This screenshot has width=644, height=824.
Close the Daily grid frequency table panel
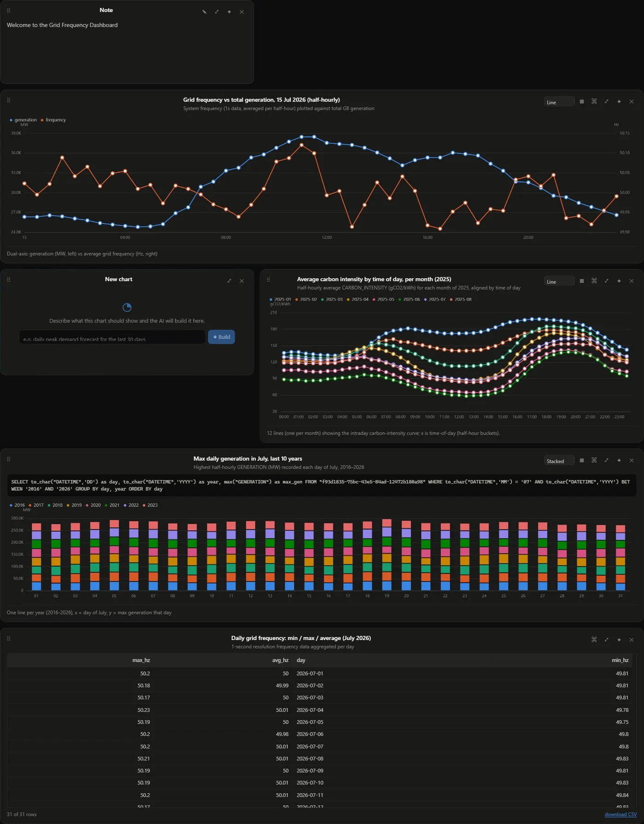click(632, 640)
